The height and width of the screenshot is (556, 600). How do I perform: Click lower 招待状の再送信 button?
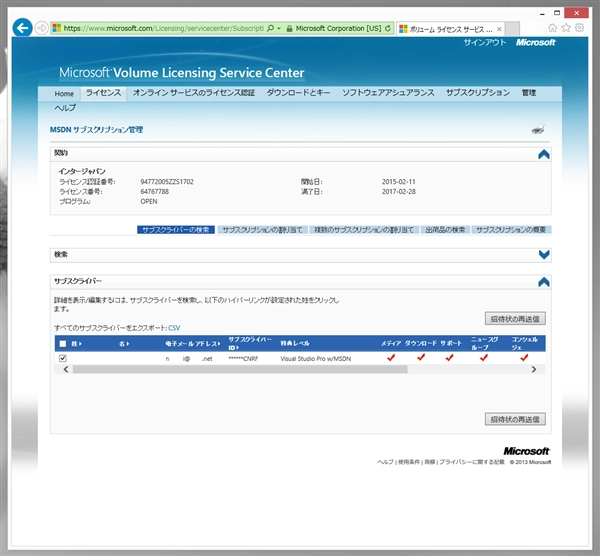(515, 419)
